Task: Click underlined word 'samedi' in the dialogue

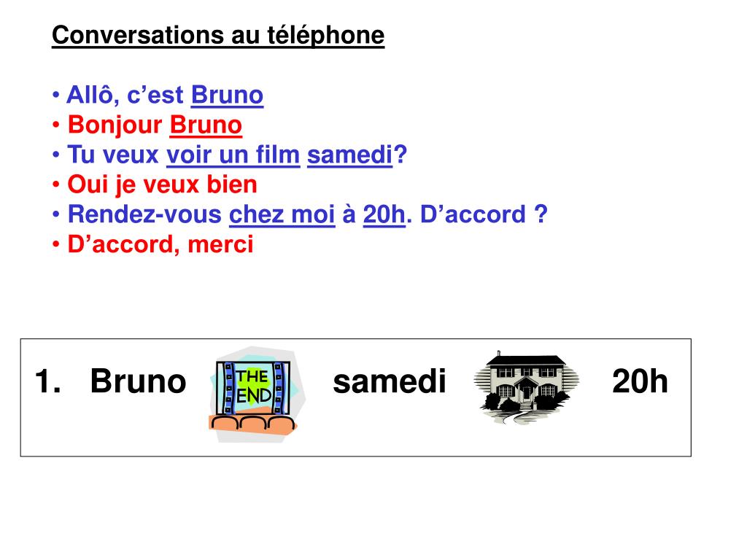Action: point(349,155)
